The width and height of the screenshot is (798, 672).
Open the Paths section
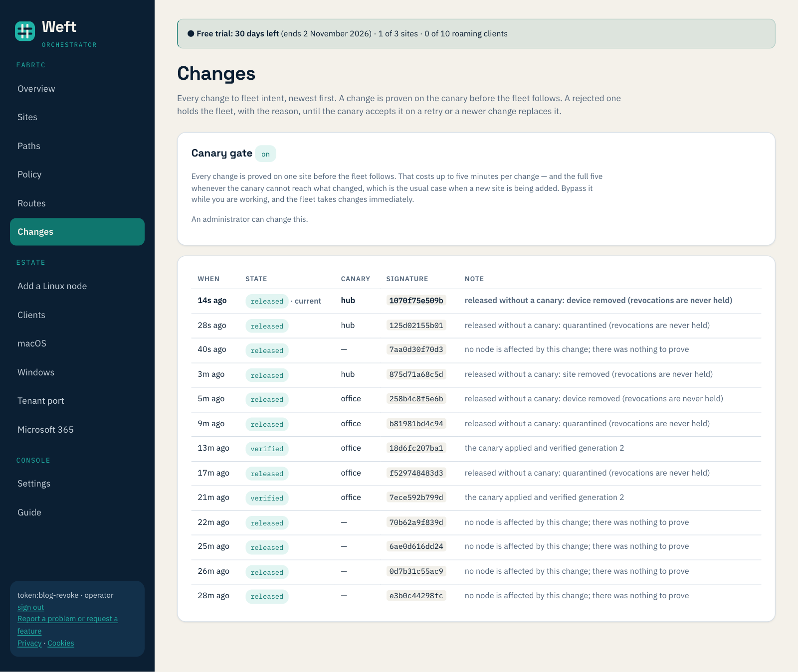[77, 146]
